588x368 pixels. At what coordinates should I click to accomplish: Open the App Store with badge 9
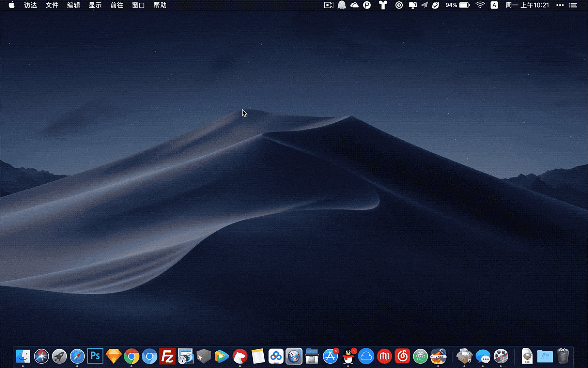tap(330, 356)
